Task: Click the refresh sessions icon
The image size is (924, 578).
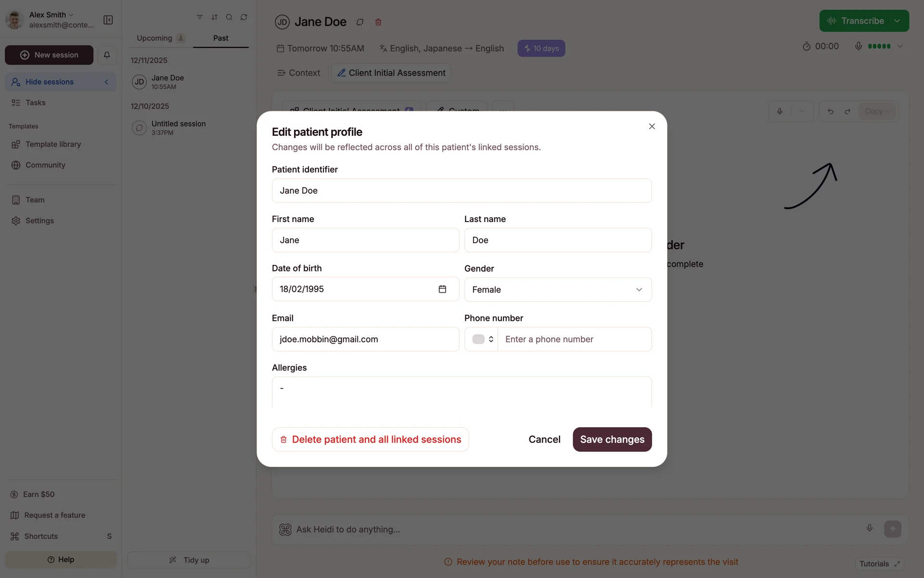Action: click(244, 17)
